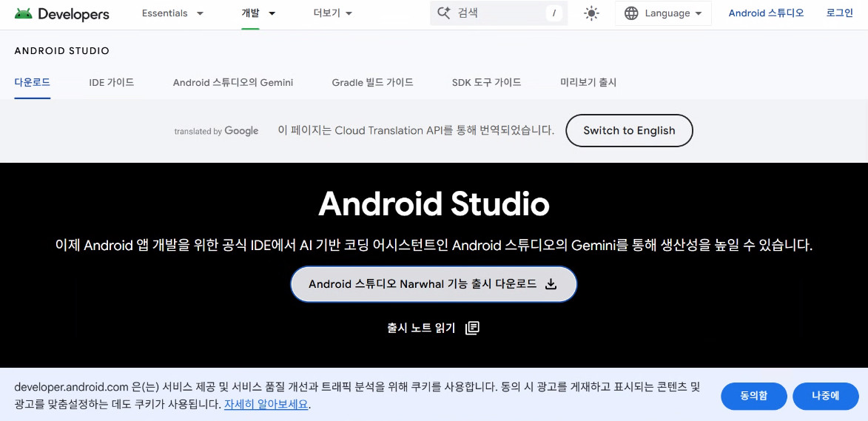
Task: Focus the 검색 search input field
Action: (x=499, y=13)
